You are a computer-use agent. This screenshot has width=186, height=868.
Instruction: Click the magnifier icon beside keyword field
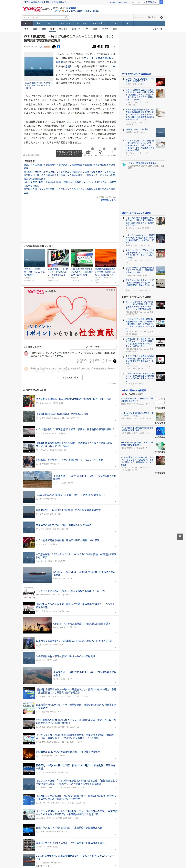point(66,18)
